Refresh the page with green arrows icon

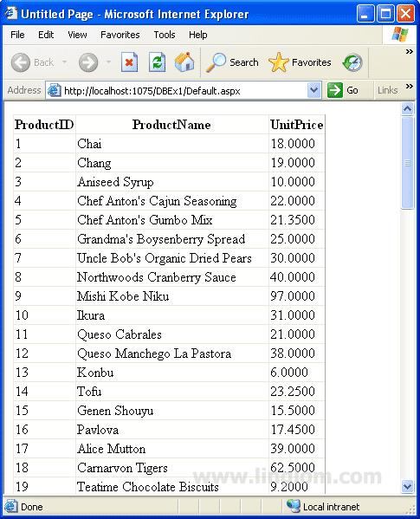157,62
